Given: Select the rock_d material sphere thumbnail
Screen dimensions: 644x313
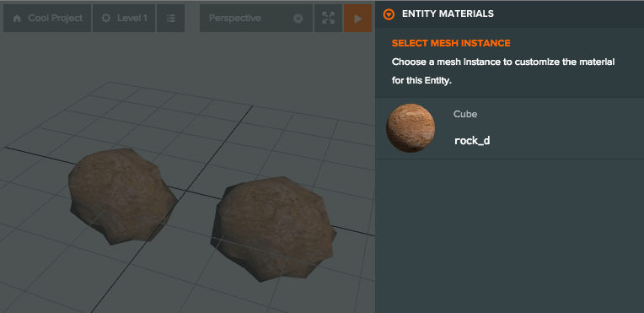Looking at the screenshot, I should 411,128.
